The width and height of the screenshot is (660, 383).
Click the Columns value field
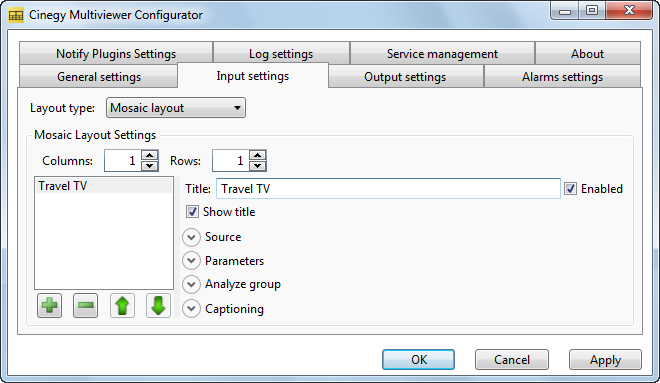coord(123,161)
